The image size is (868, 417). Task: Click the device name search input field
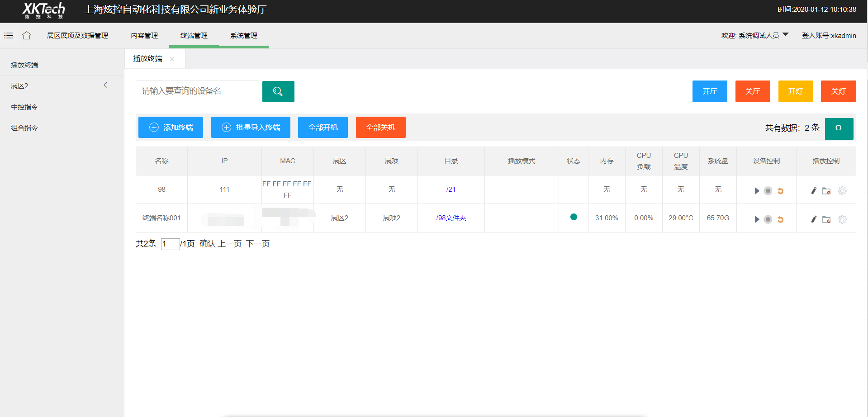coord(198,91)
